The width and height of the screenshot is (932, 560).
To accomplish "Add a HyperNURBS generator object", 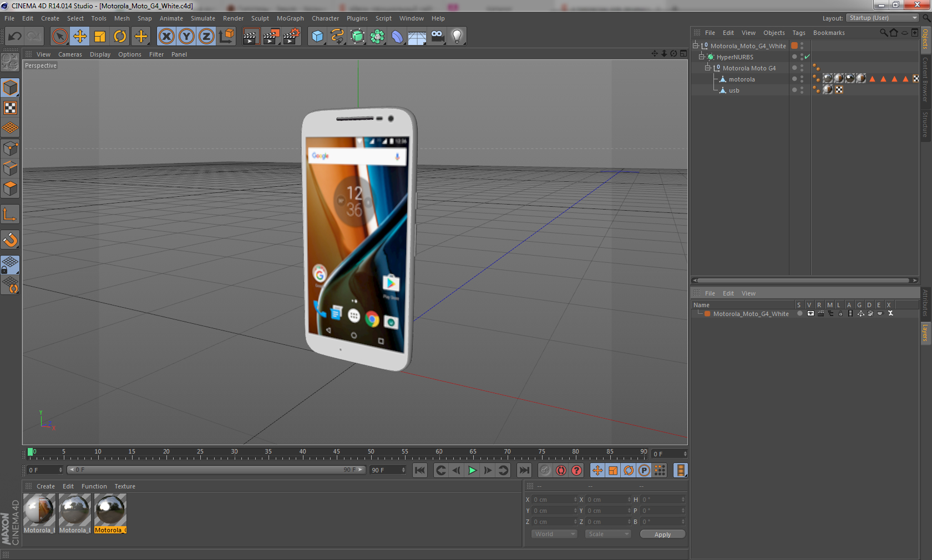I will coord(358,37).
